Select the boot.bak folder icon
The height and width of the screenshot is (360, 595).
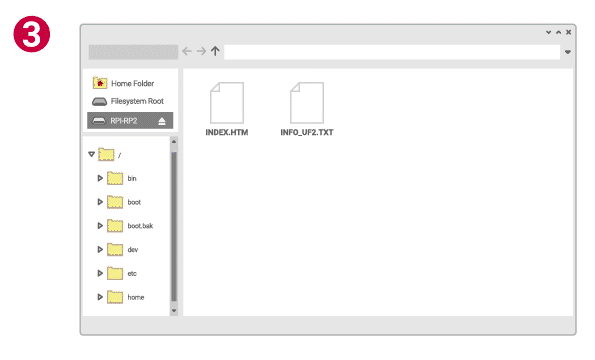(x=115, y=226)
